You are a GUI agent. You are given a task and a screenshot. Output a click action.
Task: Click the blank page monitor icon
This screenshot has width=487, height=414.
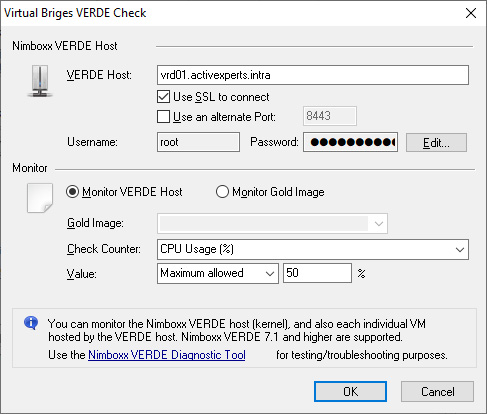[x=40, y=198]
